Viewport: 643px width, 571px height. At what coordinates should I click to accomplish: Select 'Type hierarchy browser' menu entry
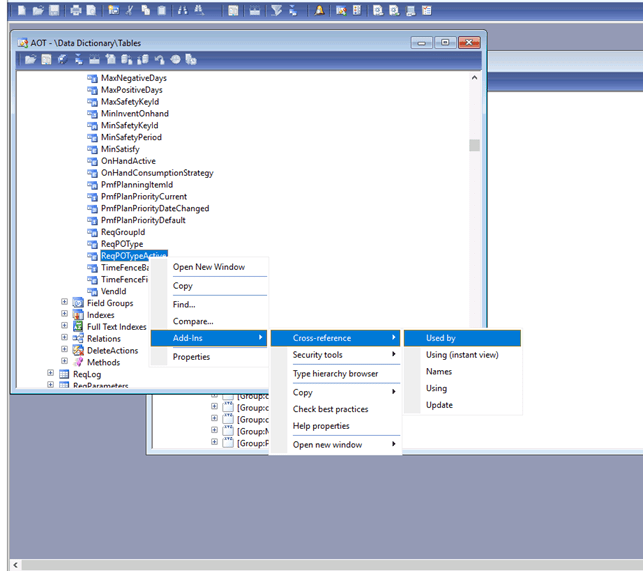(335, 374)
